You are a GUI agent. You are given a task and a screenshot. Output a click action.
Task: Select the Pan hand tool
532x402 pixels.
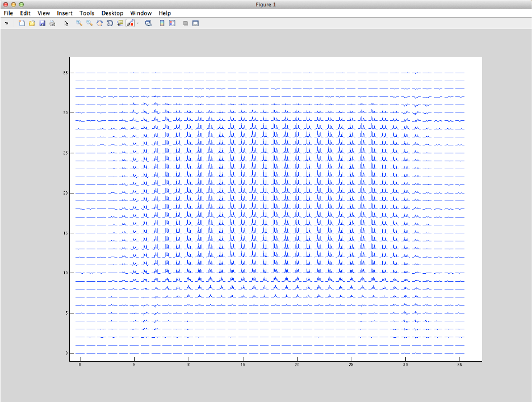point(99,23)
